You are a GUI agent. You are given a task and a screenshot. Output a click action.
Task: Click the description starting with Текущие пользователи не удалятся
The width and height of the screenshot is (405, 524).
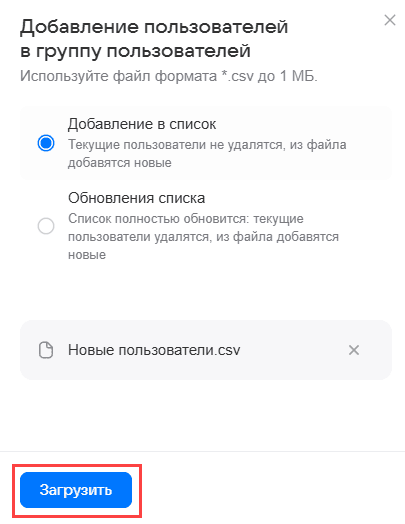point(207,154)
